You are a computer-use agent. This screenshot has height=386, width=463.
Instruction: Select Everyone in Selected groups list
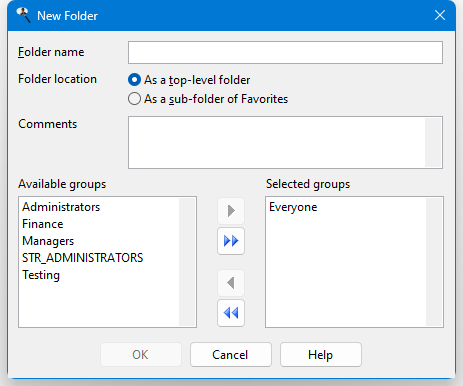[x=293, y=207]
